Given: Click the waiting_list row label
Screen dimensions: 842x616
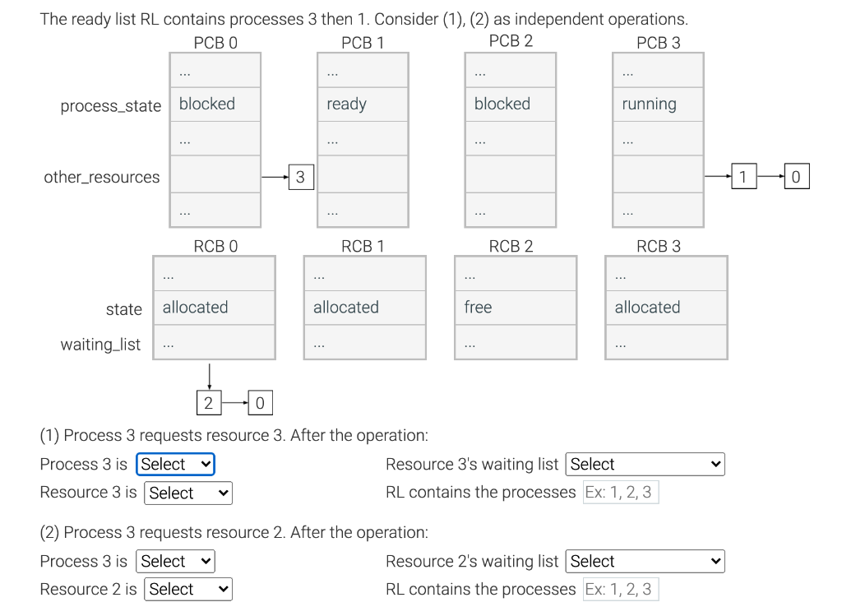Looking at the screenshot, I should pyautogui.click(x=100, y=345).
